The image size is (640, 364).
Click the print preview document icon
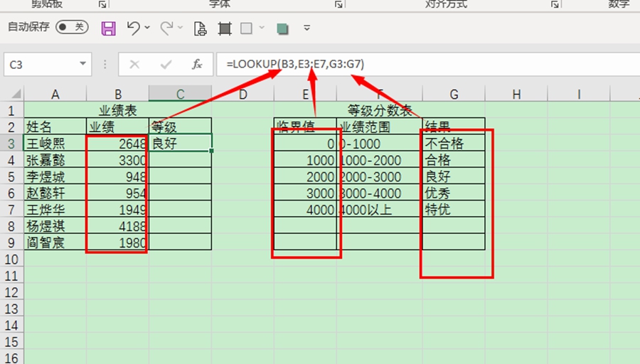coord(200,28)
